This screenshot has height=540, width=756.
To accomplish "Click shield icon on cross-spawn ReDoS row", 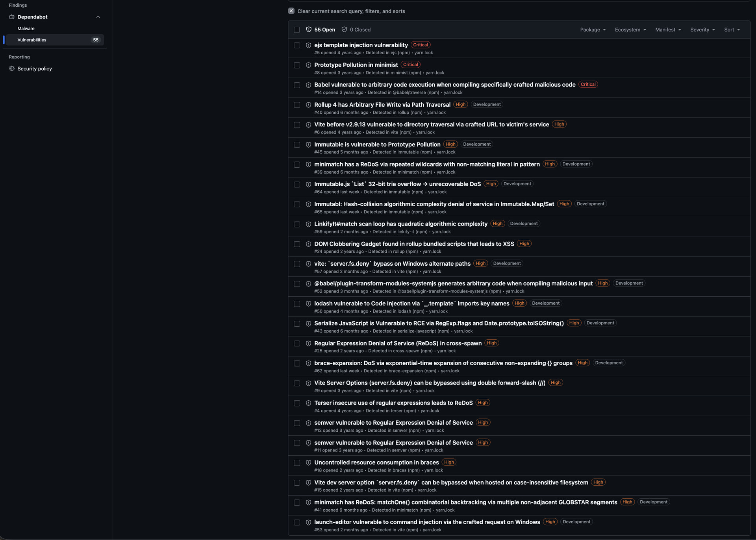I will pyautogui.click(x=308, y=344).
